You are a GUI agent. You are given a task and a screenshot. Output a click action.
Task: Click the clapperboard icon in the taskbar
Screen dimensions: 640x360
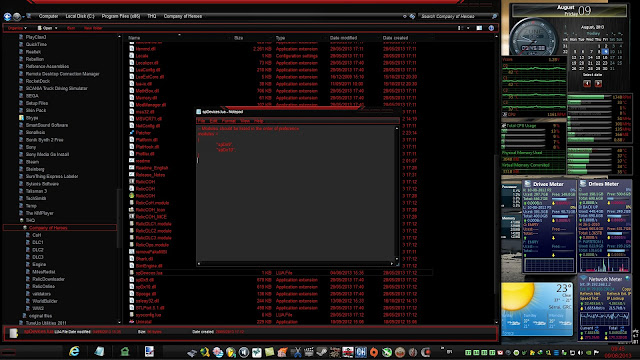click(309, 352)
